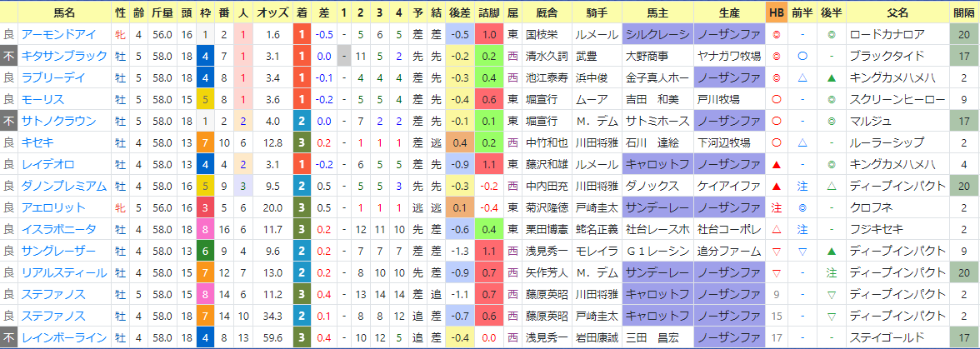Image resolution: width=980 pixels, height=349 pixels.
Task: Click the 後差 column header
Action: pyautogui.click(x=460, y=12)
